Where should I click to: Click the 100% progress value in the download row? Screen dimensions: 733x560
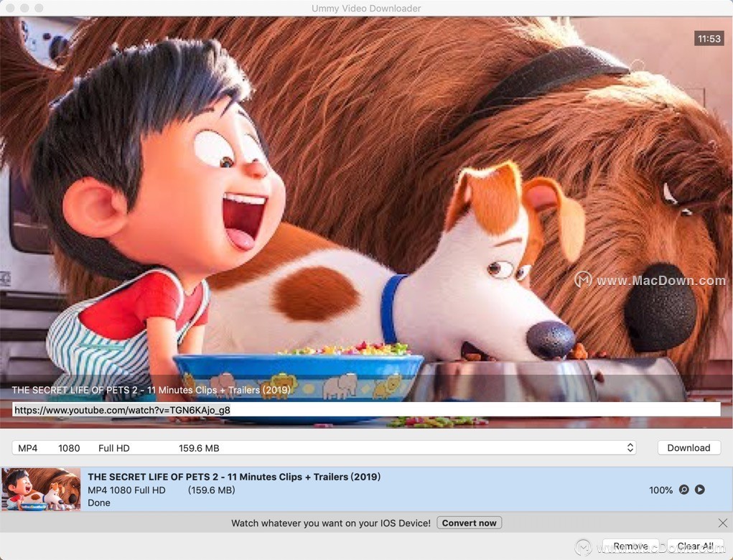click(x=660, y=490)
